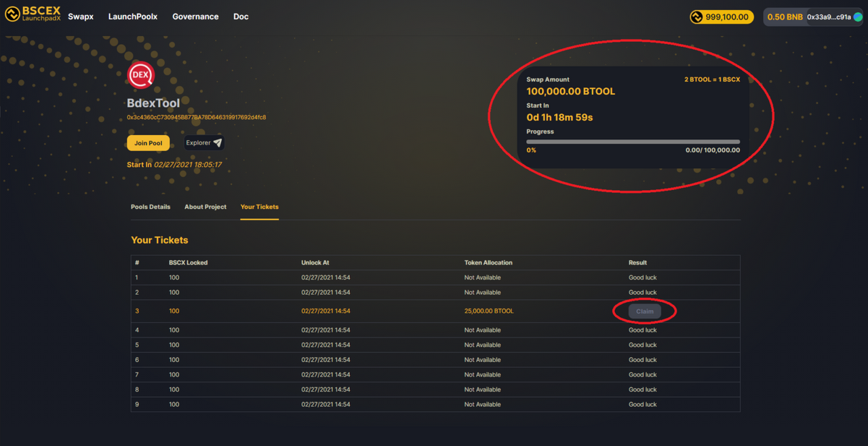
Task: Click the Start In 02/27/2021 18:05:17 text
Action: point(174,165)
